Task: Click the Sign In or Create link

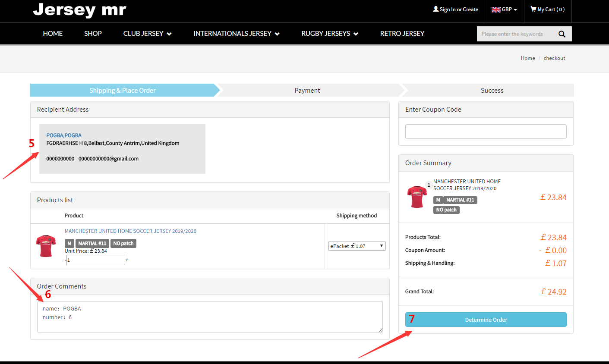Action: point(459,9)
